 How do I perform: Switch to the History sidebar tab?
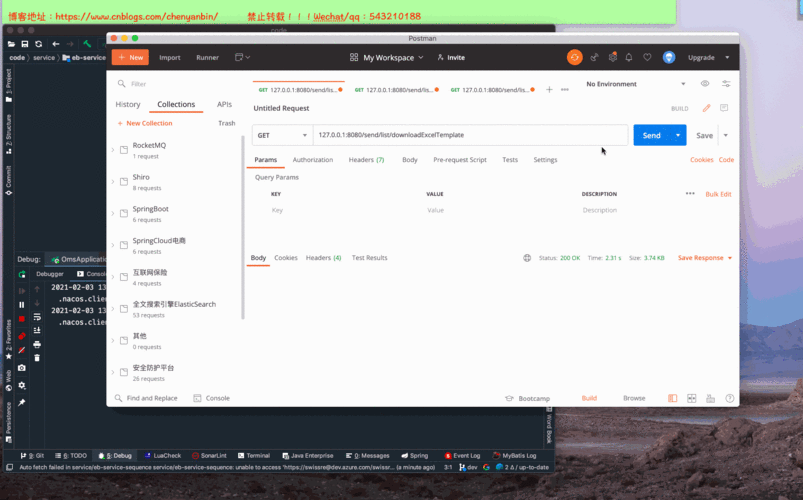coord(128,104)
